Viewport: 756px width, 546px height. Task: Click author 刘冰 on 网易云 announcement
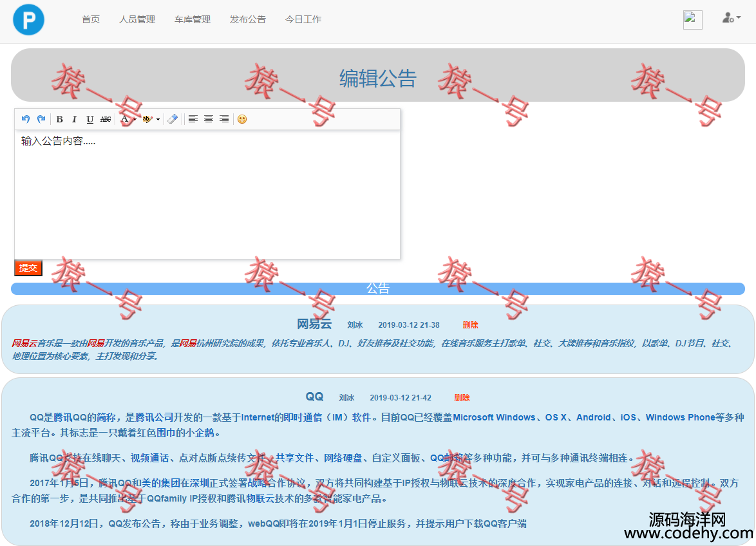click(355, 325)
